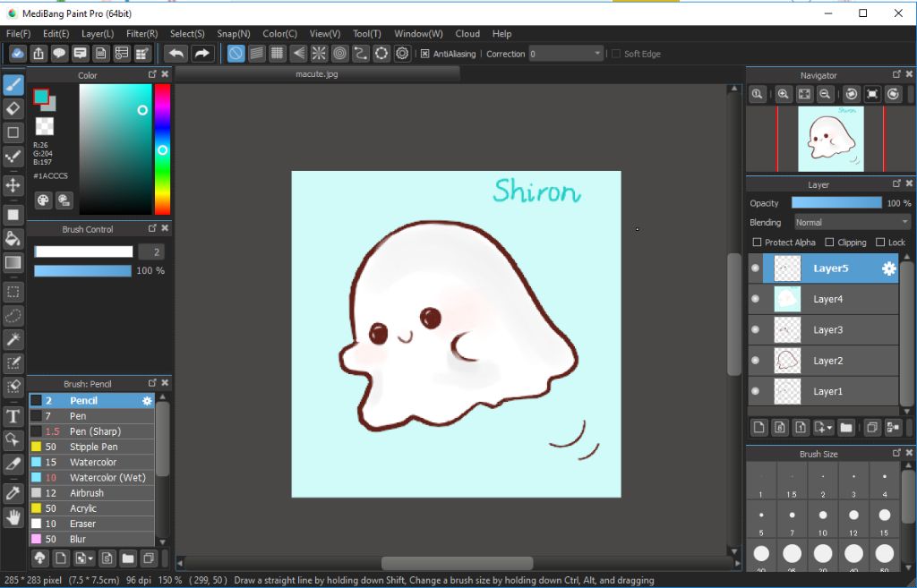
Task: Close the Color panel
Action: [165, 74]
